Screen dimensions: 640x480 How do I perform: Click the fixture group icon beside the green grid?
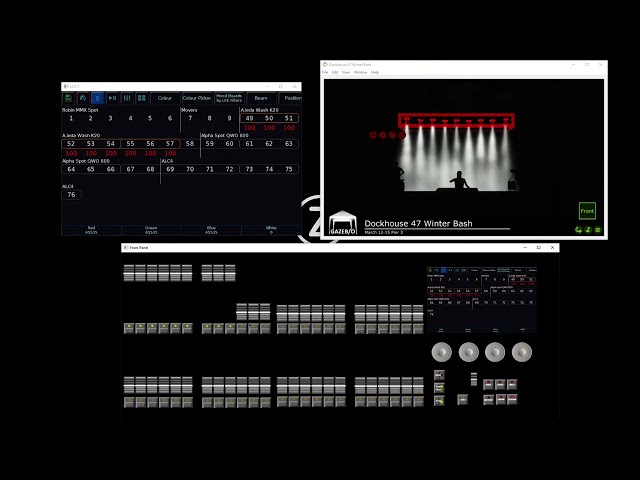82,98
